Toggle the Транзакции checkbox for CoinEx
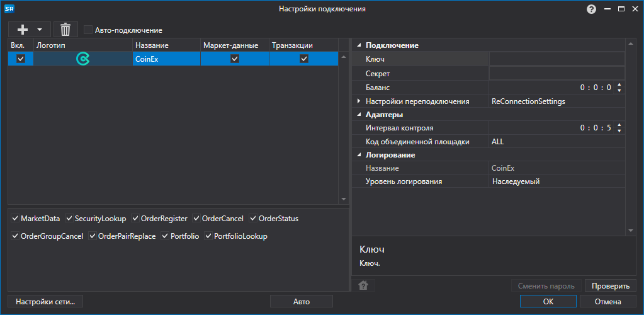Viewport: 644px width, 315px height. [304, 59]
